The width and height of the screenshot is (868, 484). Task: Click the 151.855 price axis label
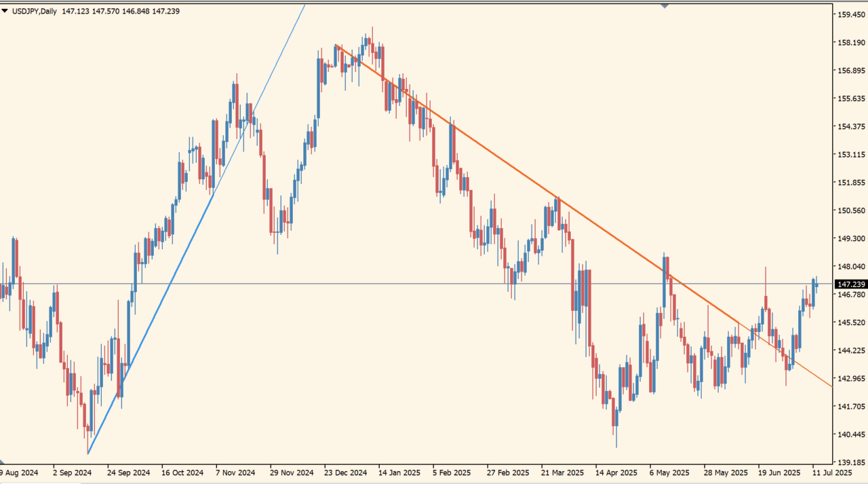[x=851, y=183]
